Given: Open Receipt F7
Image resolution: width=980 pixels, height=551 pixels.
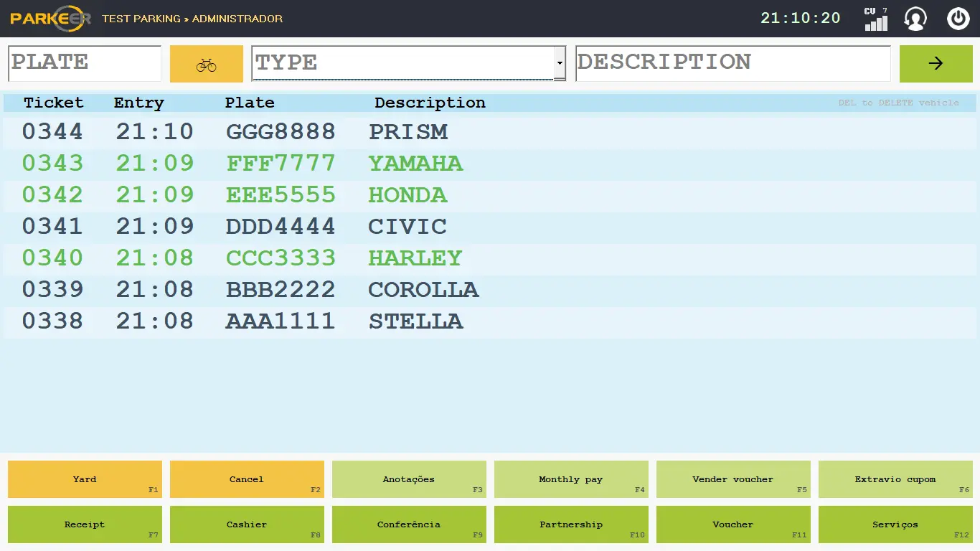Looking at the screenshot, I should pos(85,524).
